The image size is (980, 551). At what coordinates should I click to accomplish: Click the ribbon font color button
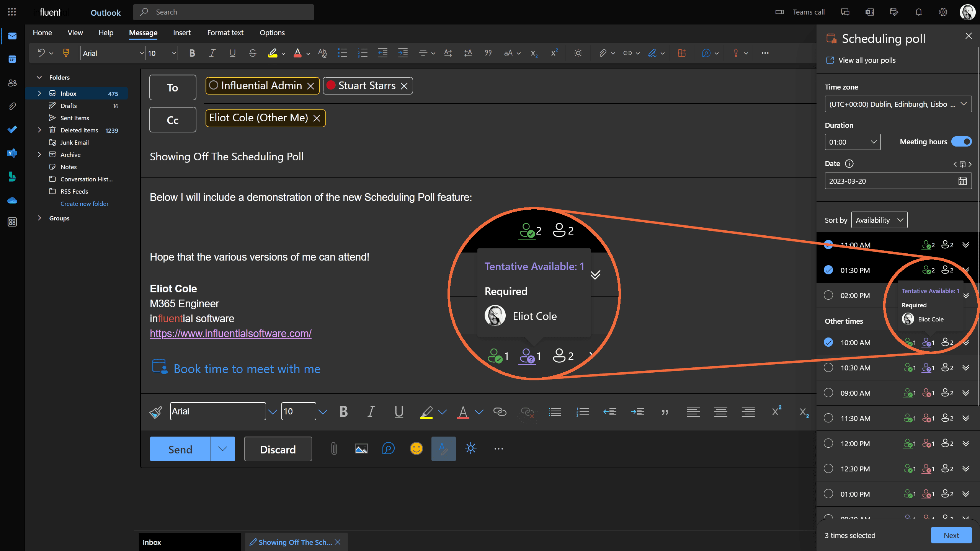[297, 53]
